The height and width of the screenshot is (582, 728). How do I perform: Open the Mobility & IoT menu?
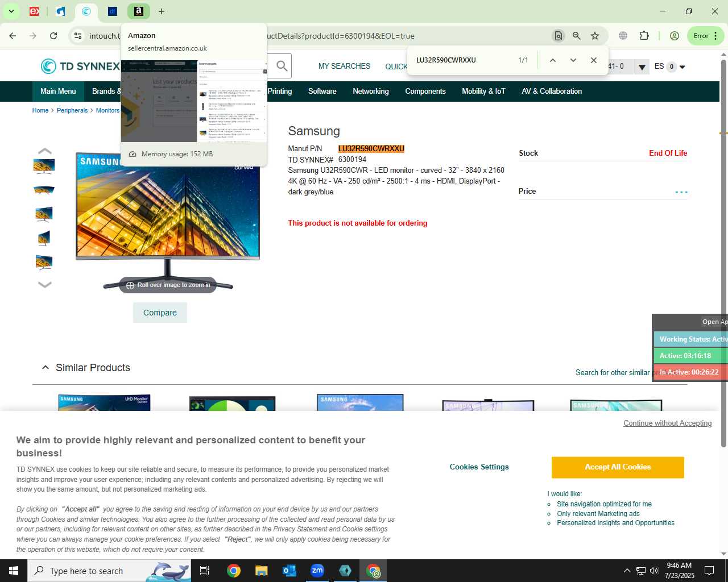pos(483,92)
